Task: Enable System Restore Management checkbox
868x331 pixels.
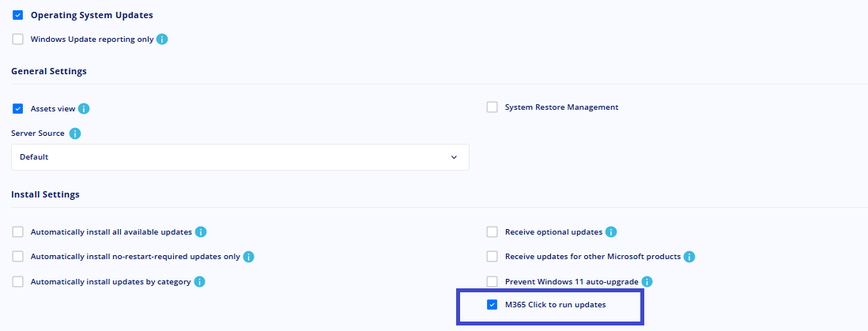Action: coord(492,107)
